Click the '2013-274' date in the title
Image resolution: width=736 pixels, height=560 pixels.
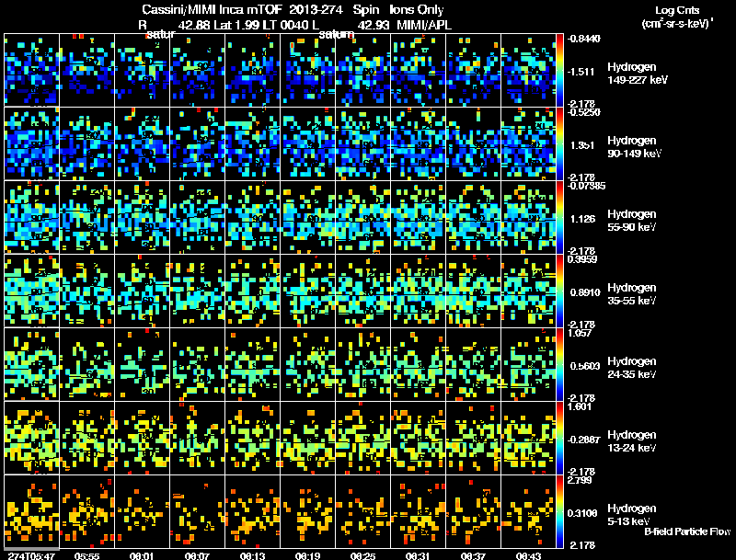[316, 9]
